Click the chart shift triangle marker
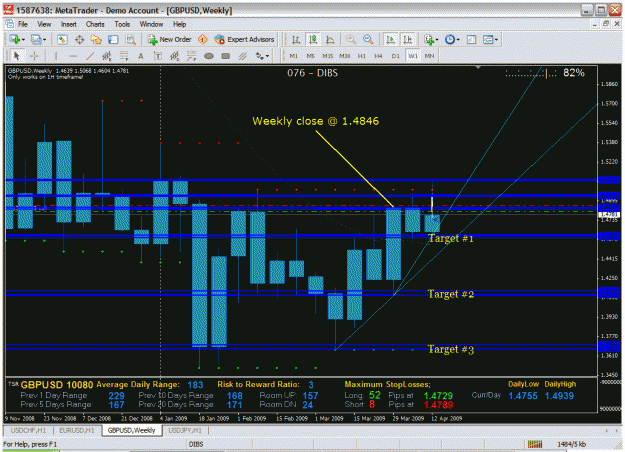625x452 pixels. pos(478,67)
